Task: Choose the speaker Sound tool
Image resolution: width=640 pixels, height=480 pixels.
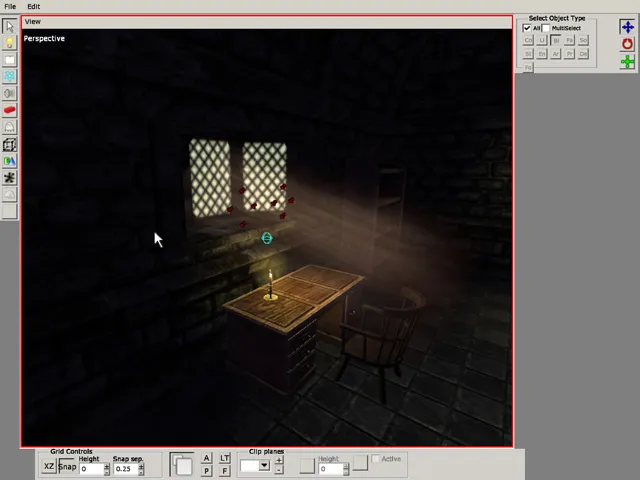Action: (x=9, y=93)
